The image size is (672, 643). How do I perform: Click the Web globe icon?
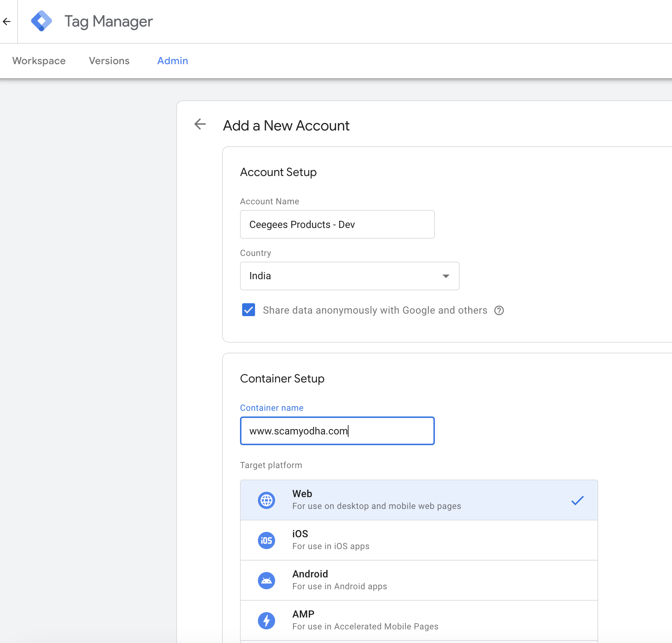(266, 500)
